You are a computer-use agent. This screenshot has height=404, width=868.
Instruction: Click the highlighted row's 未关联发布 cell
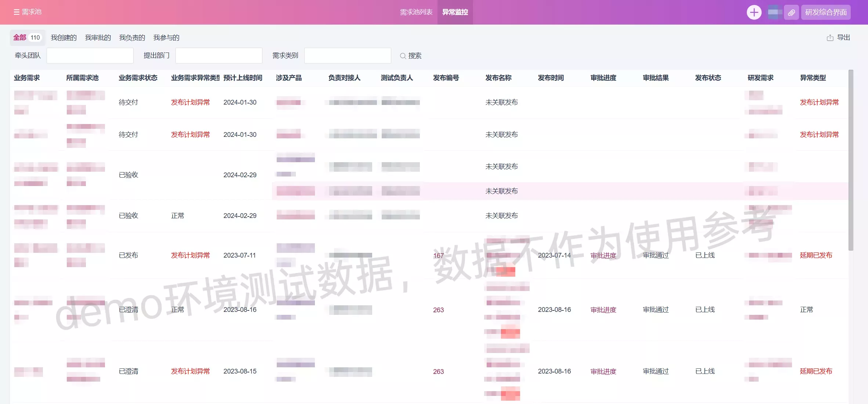(x=501, y=191)
